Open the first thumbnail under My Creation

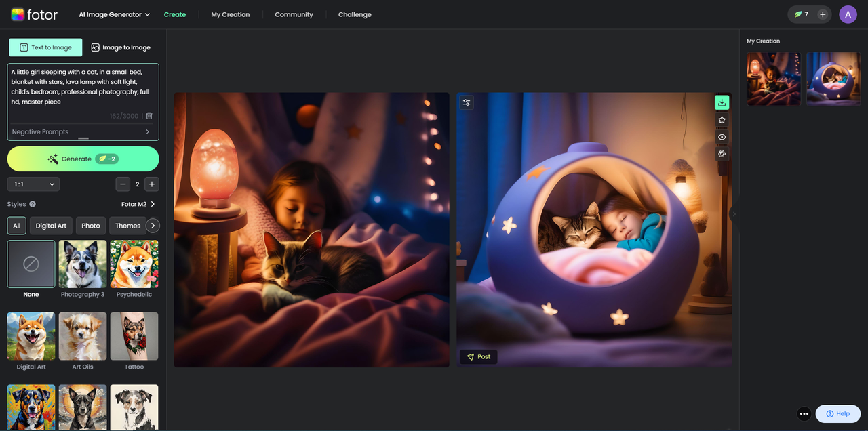[773, 79]
